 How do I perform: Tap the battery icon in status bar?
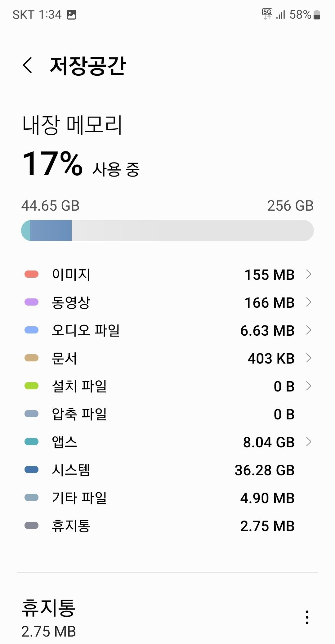pyautogui.click(x=317, y=15)
